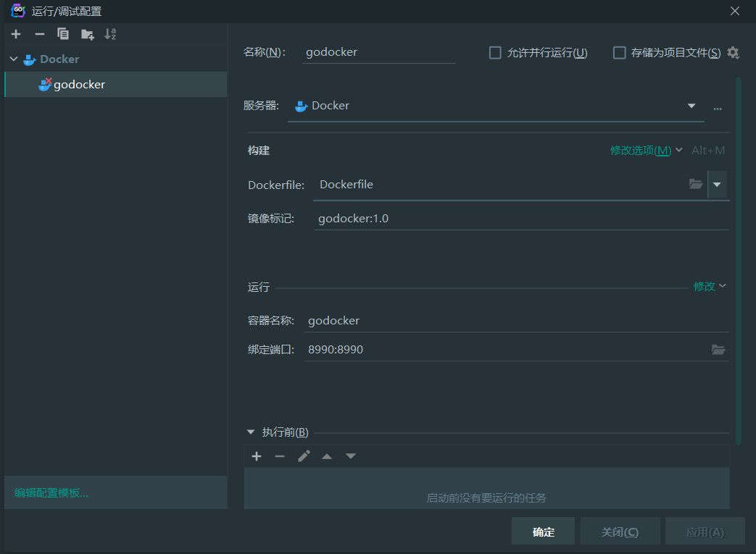Expand the Dockerfile path dropdown arrow
756x554 pixels.
tap(717, 185)
